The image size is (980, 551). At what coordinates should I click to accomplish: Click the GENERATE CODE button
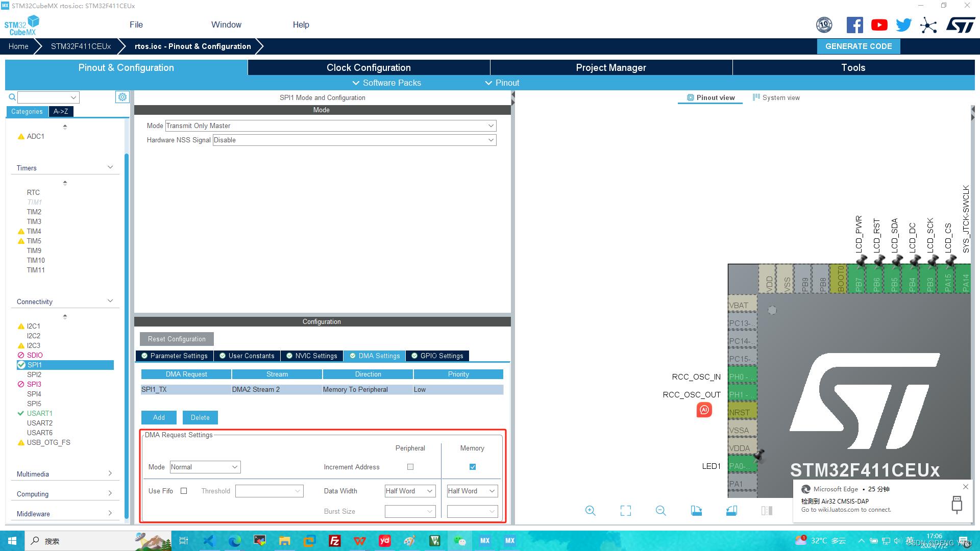click(859, 46)
